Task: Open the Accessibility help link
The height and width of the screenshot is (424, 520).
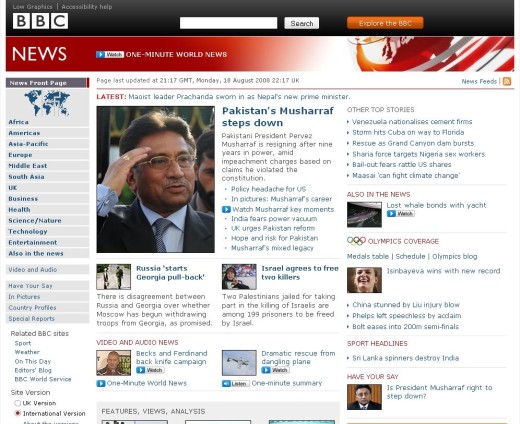Action: (87, 7)
